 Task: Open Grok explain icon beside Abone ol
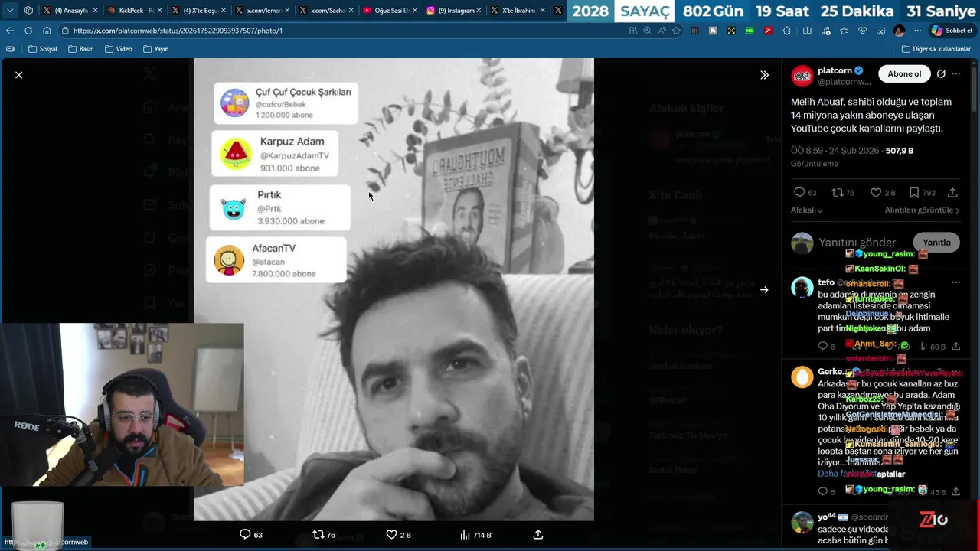pyautogui.click(x=941, y=74)
